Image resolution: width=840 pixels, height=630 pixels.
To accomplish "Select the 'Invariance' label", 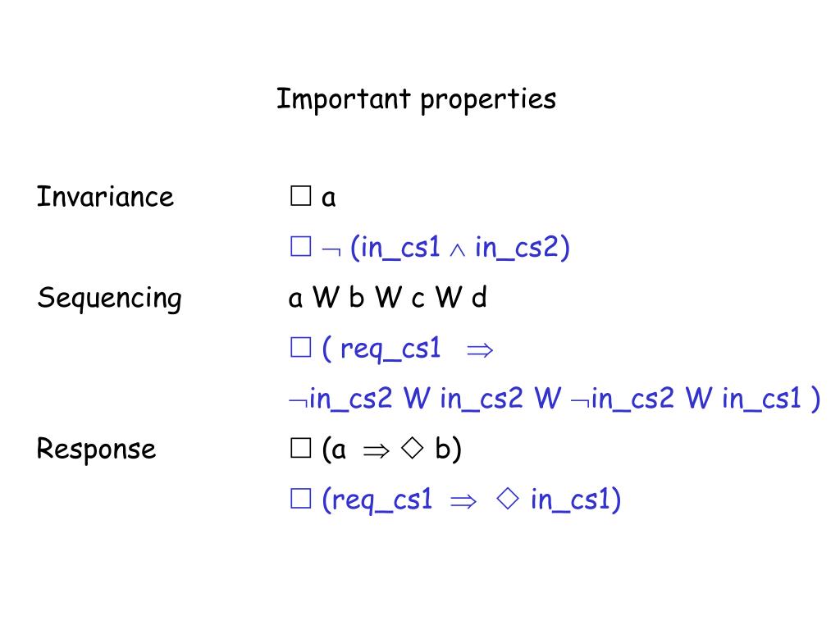I will pos(106,197).
